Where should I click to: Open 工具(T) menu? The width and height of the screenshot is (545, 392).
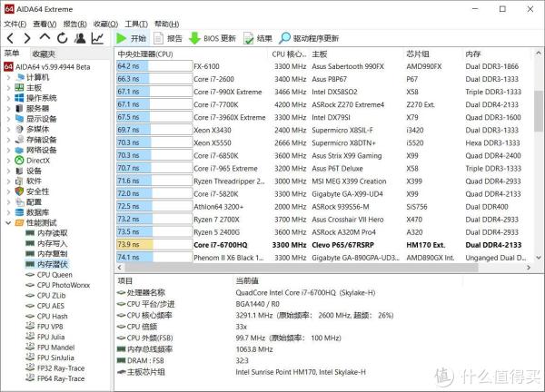pos(136,24)
